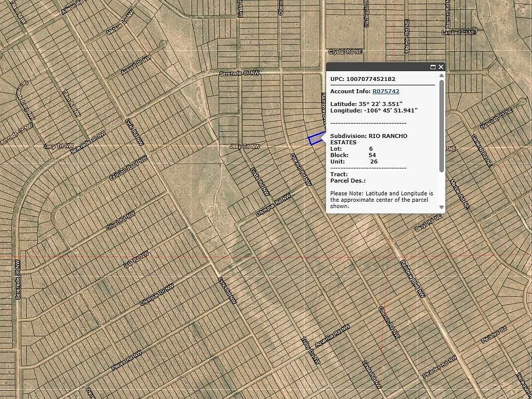This screenshot has height=399, width=532.
Task: Close the parcel info popup
Action: point(441,67)
